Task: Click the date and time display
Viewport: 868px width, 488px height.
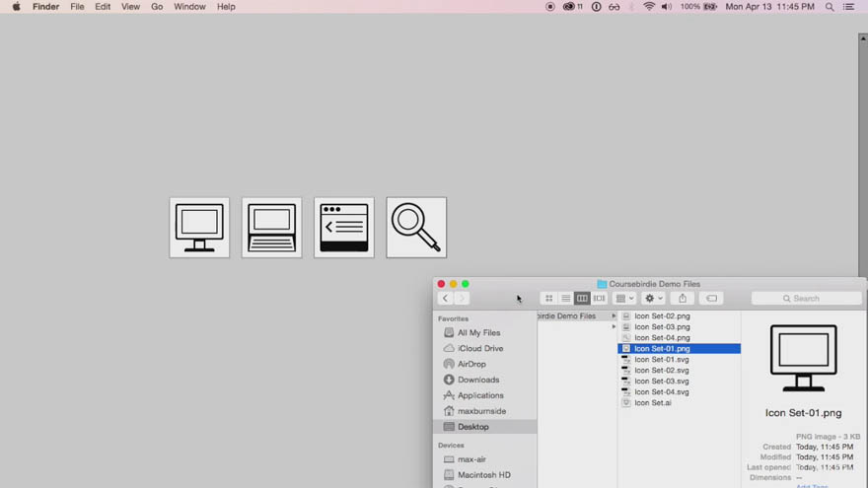Action: (770, 7)
